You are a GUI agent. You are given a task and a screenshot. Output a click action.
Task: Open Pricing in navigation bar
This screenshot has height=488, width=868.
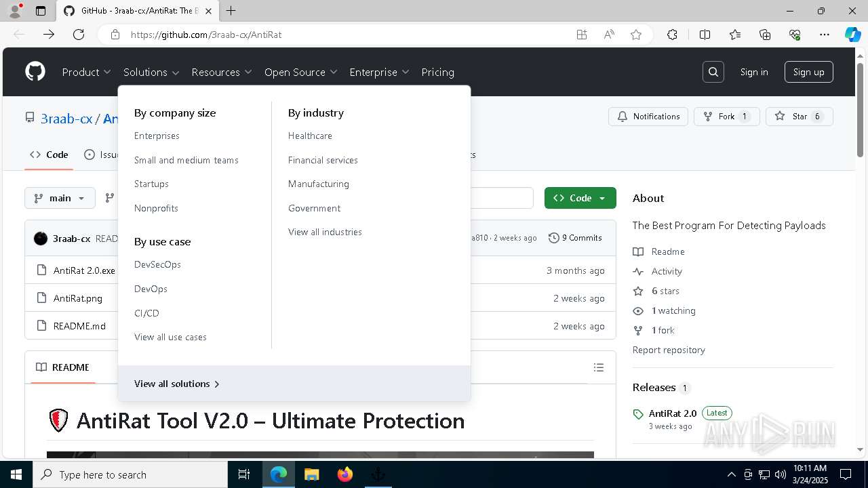[437, 72]
